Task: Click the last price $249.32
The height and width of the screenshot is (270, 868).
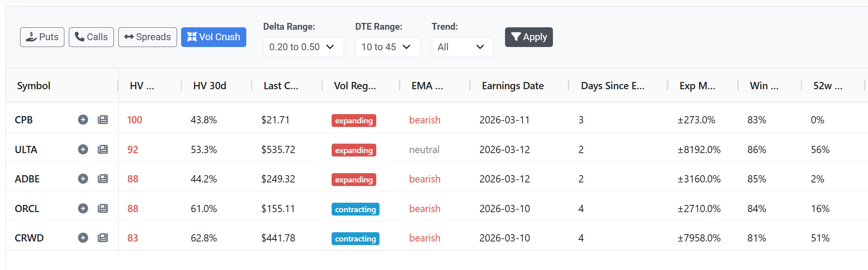Action: click(278, 179)
